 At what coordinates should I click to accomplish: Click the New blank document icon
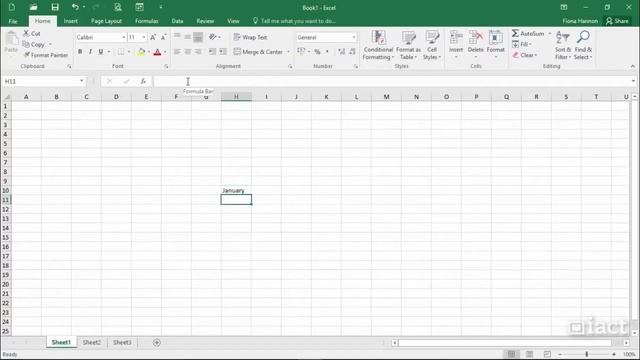[12, 7]
